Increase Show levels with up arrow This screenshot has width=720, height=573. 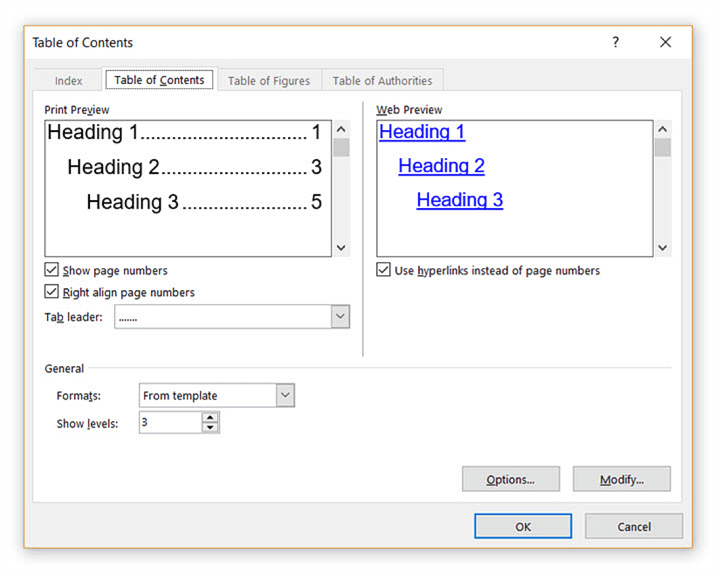click(210, 417)
